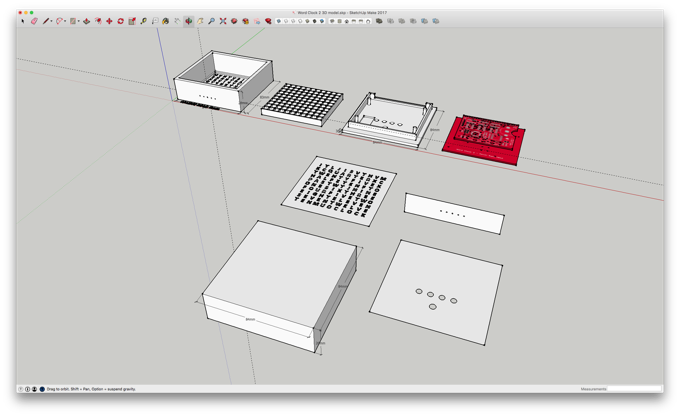
Task: Activate the Line pencil tool
Action: pyautogui.click(x=46, y=21)
